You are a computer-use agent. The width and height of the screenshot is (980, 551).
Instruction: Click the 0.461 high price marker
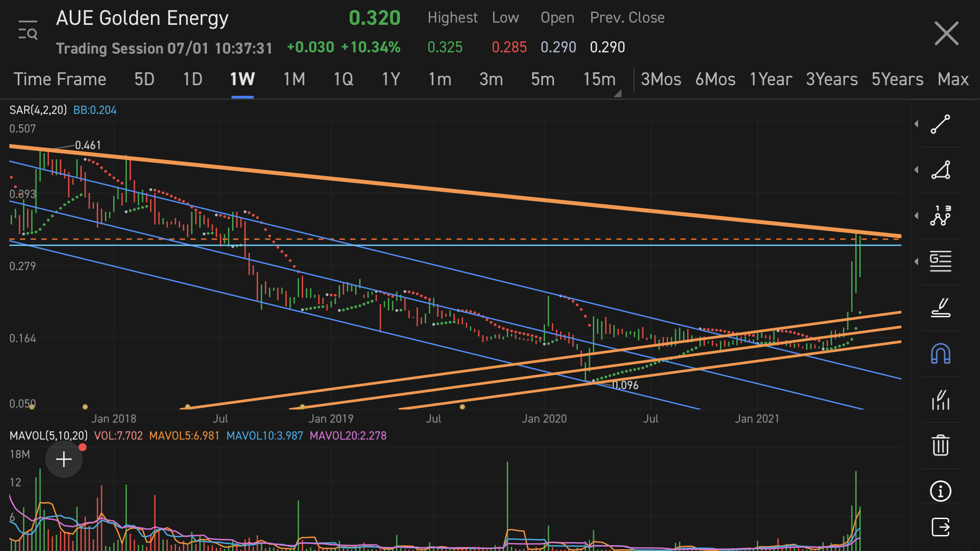click(x=88, y=145)
